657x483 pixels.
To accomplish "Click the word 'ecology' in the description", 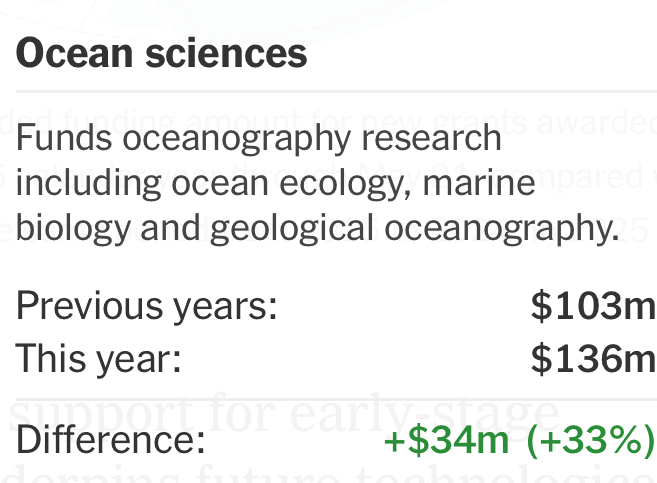I will coord(345,183).
